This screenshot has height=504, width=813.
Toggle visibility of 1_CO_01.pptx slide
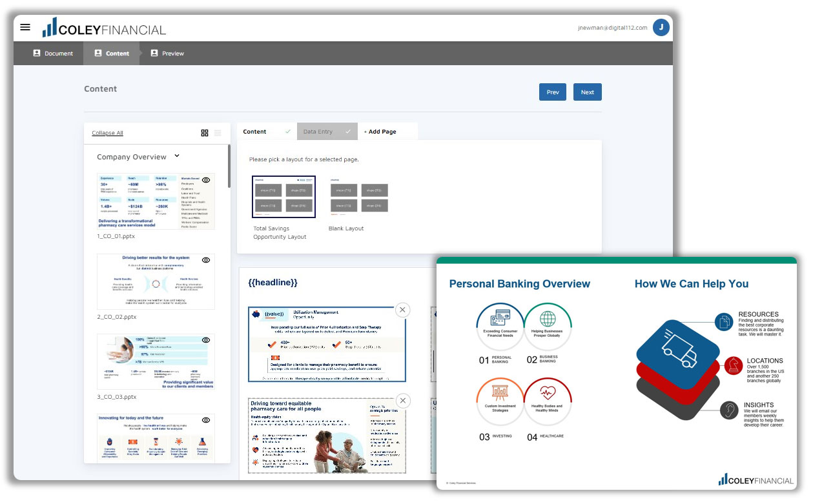pos(206,181)
